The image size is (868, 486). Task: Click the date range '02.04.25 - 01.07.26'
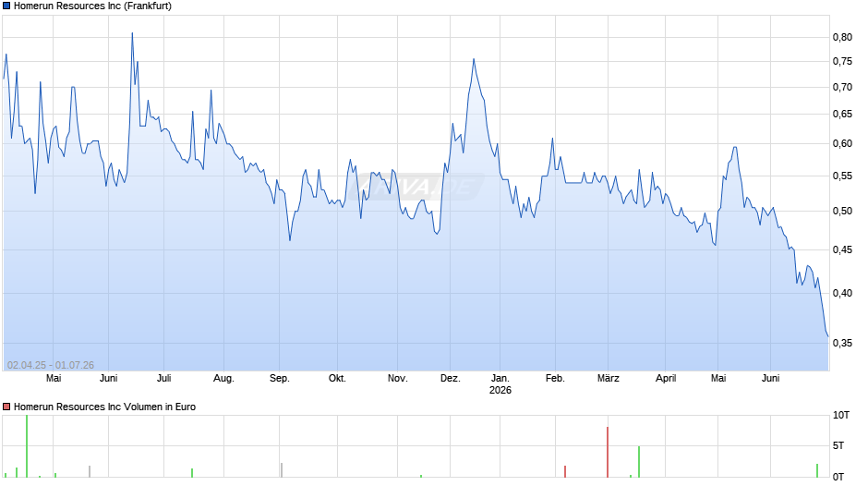tap(51, 365)
